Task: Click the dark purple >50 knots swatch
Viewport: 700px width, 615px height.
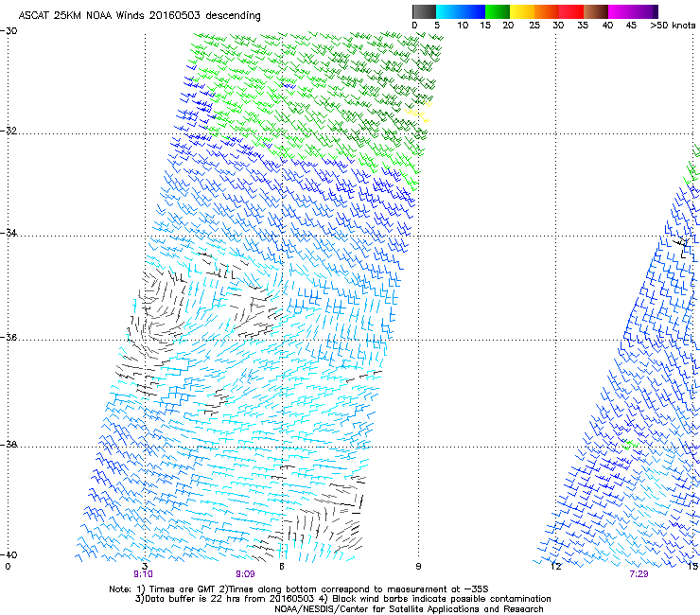Action: pos(656,11)
